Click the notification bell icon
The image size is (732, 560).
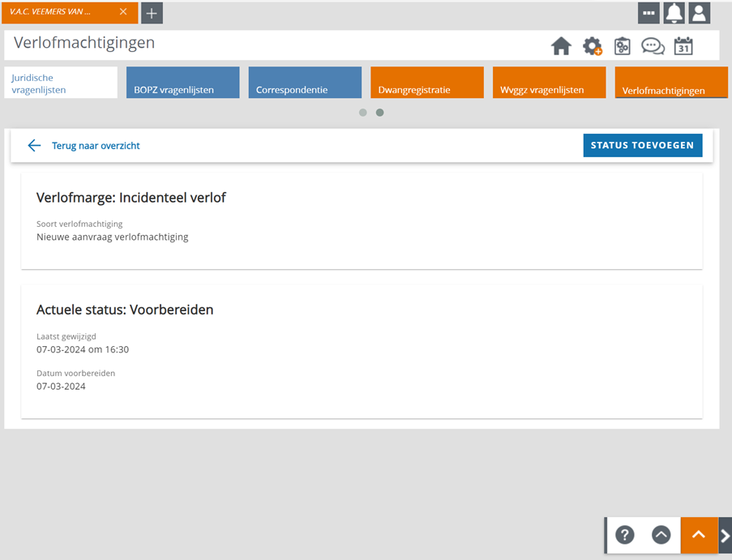coord(674,13)
